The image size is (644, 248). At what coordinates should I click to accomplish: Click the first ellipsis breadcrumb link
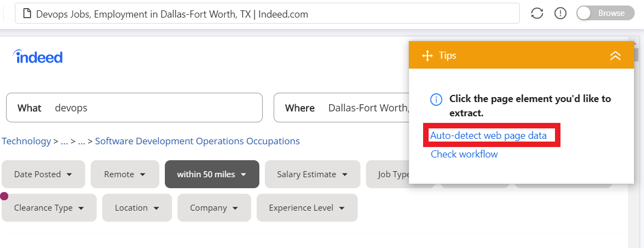[x=64, y=142]
